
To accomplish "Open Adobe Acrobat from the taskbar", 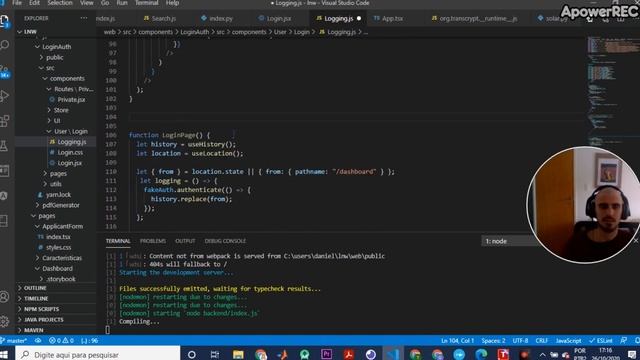I will (348, 354).
